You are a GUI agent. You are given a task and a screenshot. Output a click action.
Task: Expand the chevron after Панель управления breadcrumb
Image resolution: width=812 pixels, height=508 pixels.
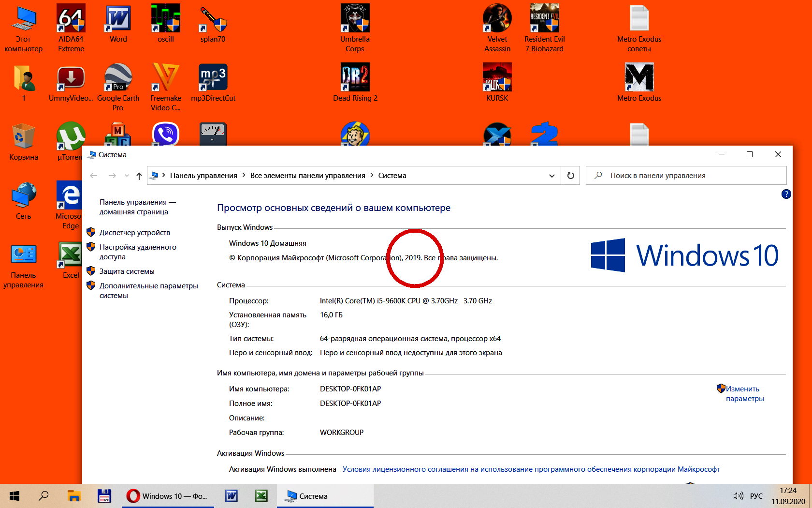244,175
